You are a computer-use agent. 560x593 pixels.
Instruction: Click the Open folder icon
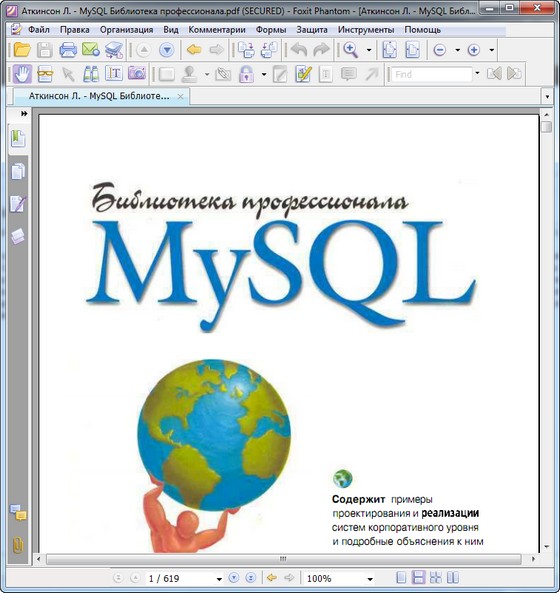(22, 50)
